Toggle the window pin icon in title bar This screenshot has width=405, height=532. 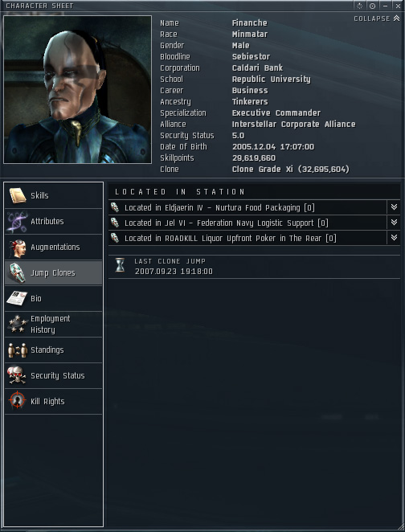pos(372,6)
